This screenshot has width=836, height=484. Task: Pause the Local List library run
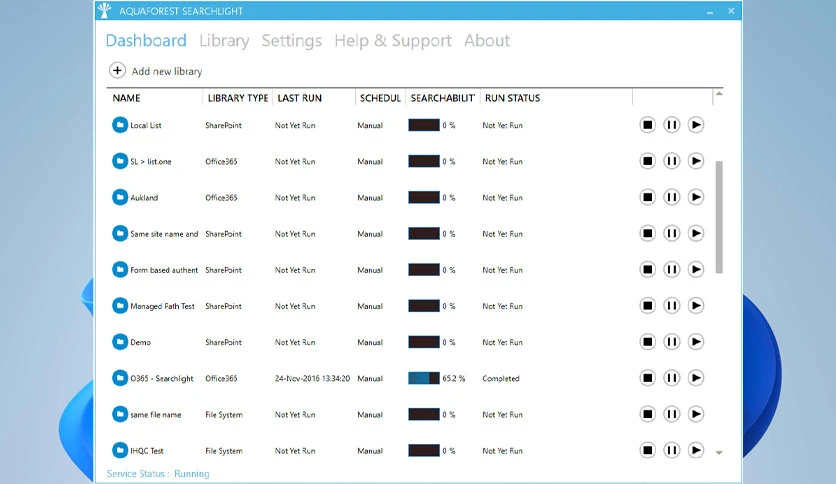(672, 125)
